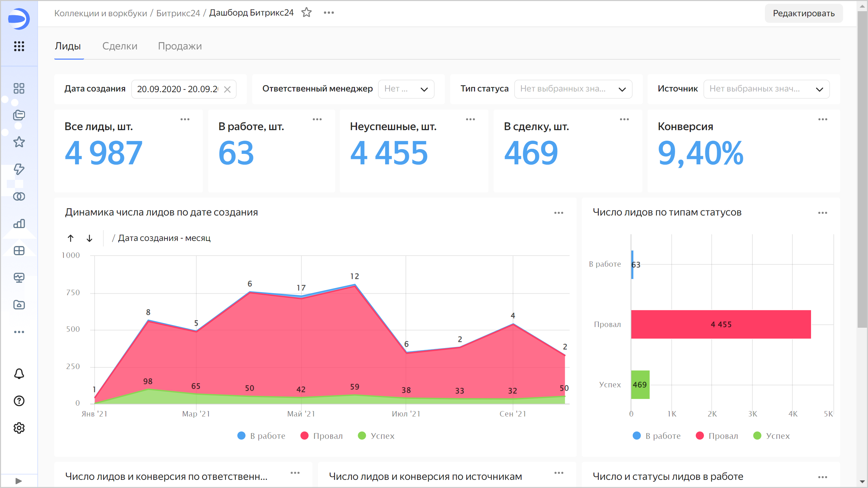The width and height of the screenshot is (868, 488).
Task: Select the connections icon in the sidebar
Action: (19, 197)
